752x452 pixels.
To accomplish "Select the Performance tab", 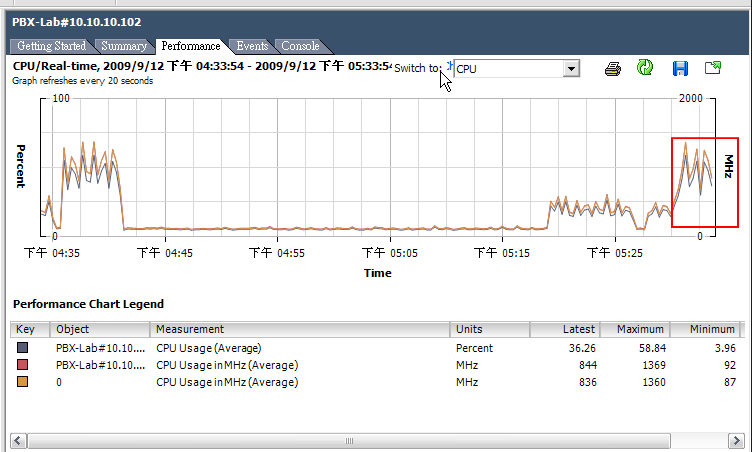I will coord(190,46).
